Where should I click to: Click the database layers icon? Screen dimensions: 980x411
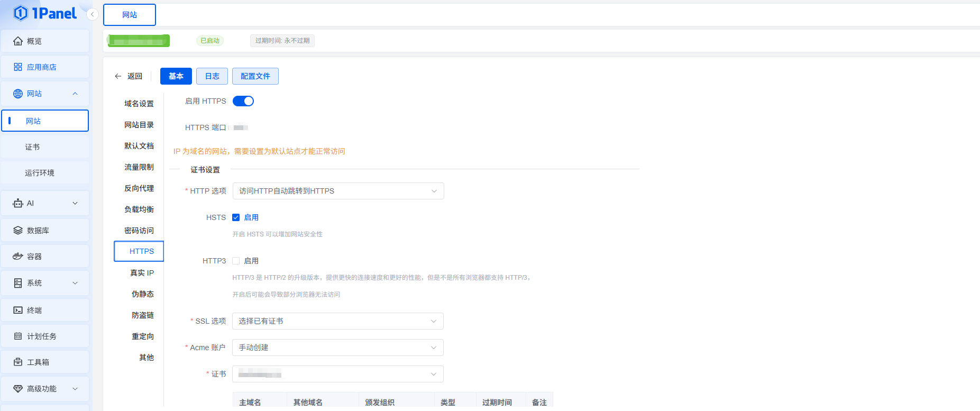(18, 231)
